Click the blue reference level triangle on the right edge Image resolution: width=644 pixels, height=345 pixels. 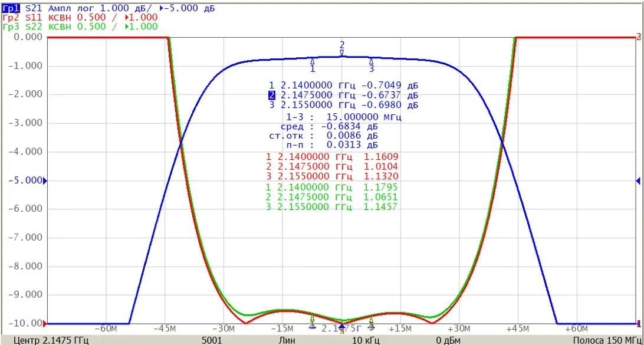[x=638, y=180]
